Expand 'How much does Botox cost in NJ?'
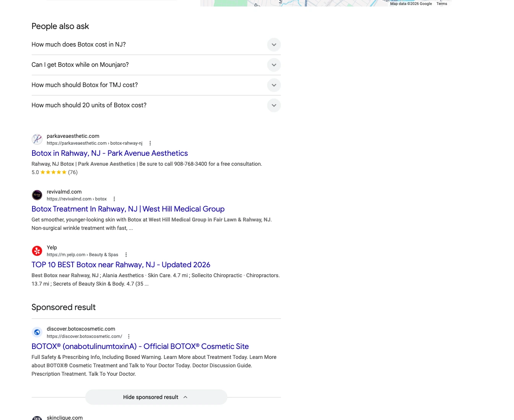514x420 pixels. coord(156,45)
